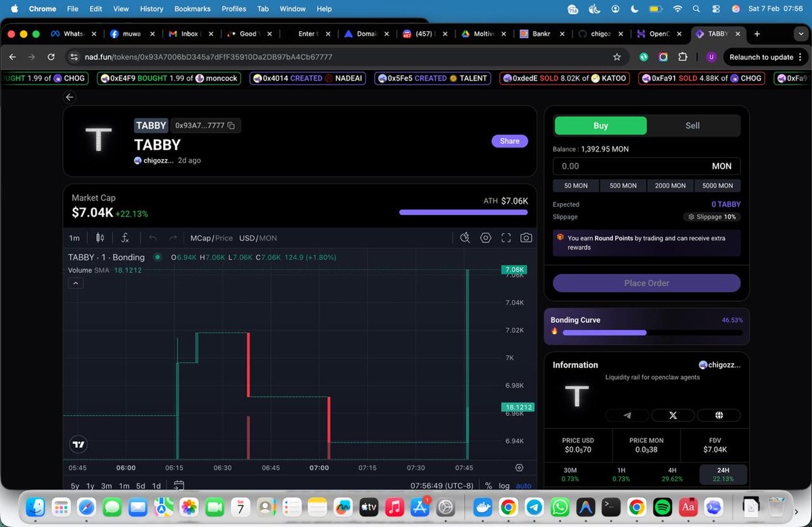Open the go-to-date calendar icon
This screenshot has width=812, height=527.
pos(179,486)
